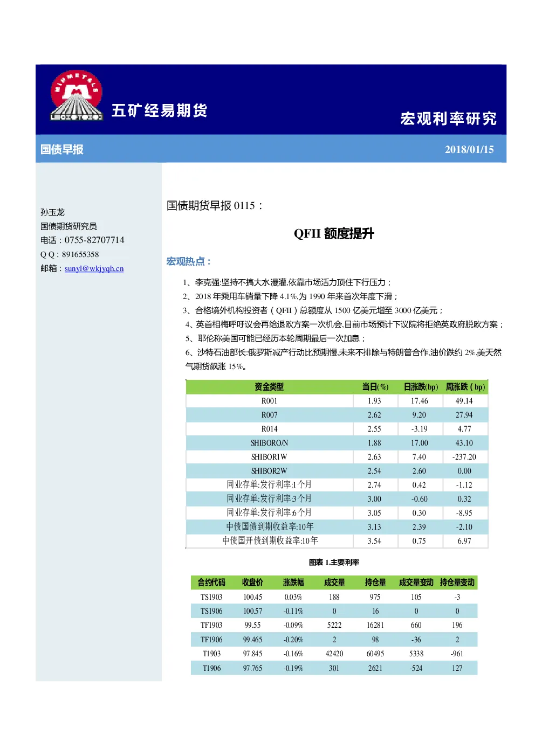Click the R007 row label
The height and width of the screenshot is (756, 535).
[x=269, y=415]
